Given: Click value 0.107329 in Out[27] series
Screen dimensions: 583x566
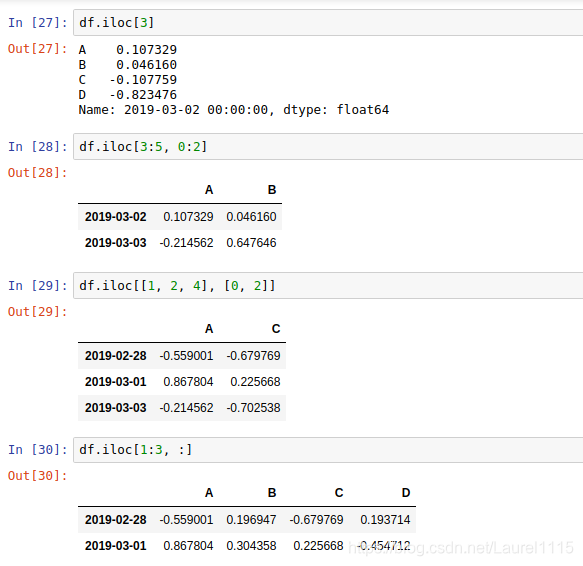Looking at the screenshot, I should click(146, 49).
